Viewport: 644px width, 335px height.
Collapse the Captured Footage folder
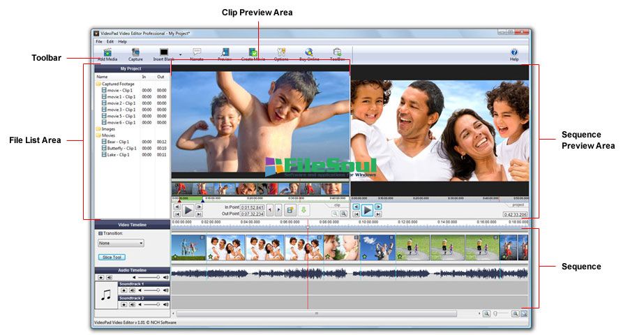click(x=99, y=84)
